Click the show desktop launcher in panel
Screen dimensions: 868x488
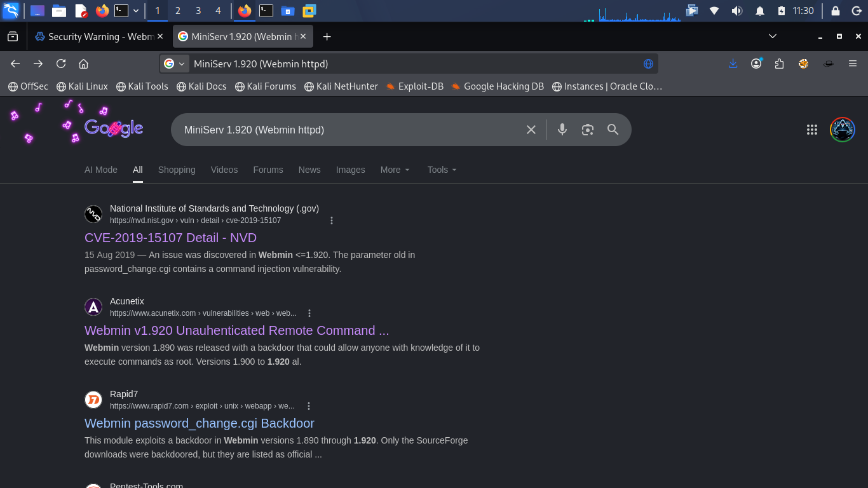tap(37, 10)
